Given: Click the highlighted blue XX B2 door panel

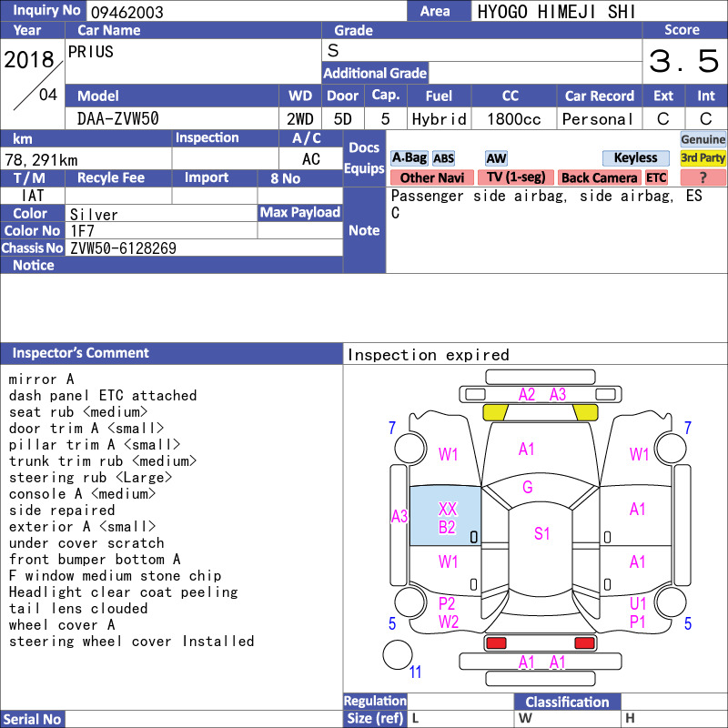Looking at the screenshot, I should [445, 516].
